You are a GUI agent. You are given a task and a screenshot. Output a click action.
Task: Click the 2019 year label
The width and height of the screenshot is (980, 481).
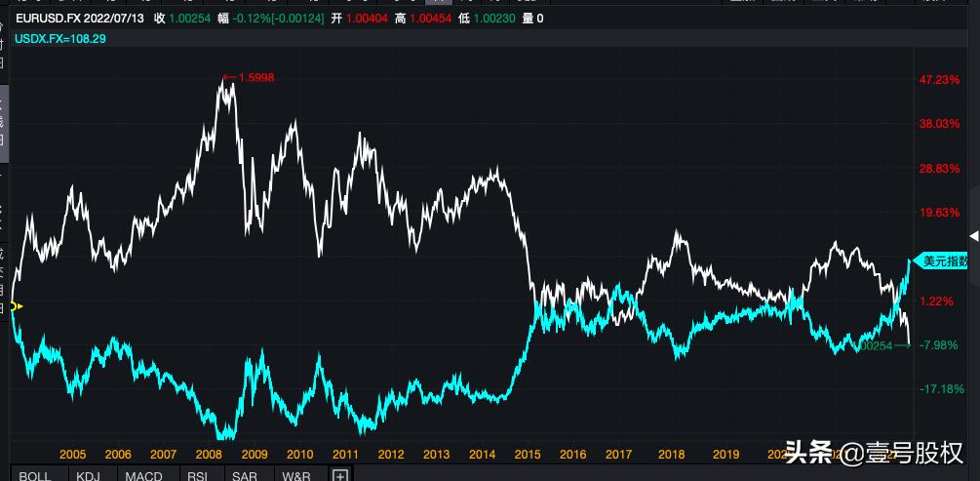tap(726, 454)
